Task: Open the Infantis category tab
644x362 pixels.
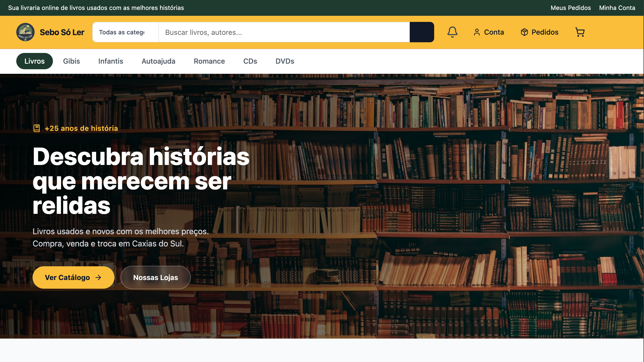Action: coord(111,61)
